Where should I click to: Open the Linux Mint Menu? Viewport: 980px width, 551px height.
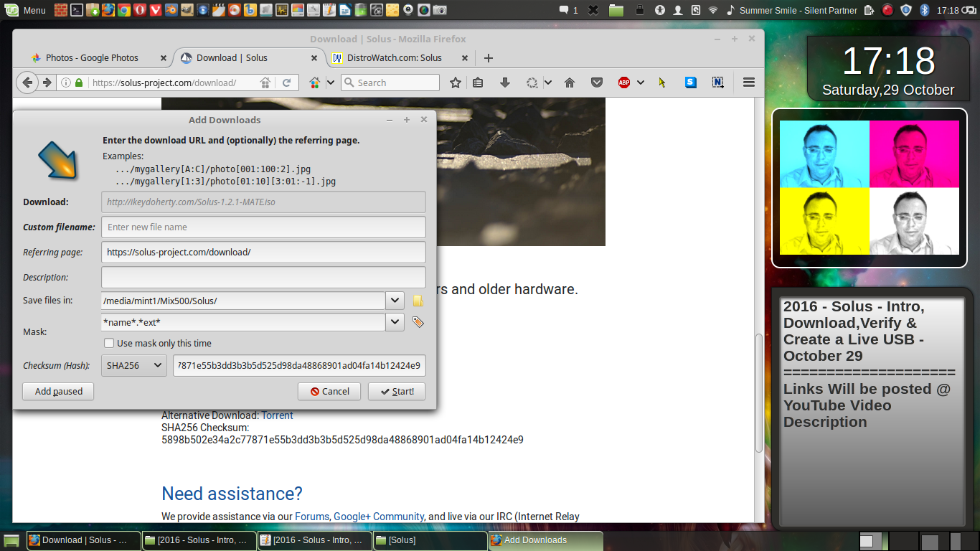(25, 10)
